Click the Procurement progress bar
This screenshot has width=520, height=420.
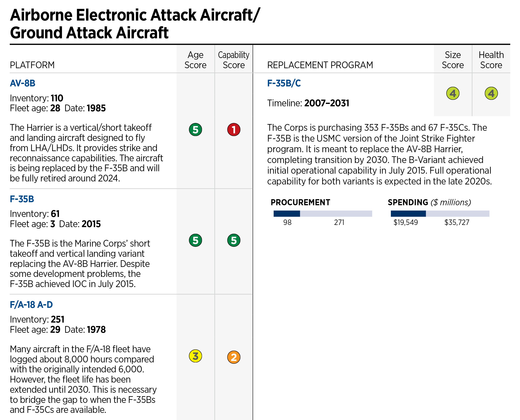tap(323, 214)
